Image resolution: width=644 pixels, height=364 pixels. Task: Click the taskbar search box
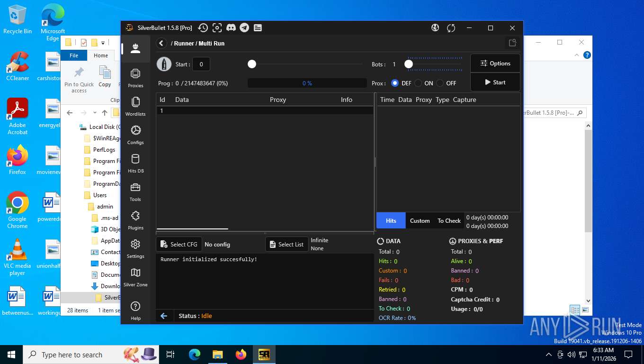click(x=91, y=355)
